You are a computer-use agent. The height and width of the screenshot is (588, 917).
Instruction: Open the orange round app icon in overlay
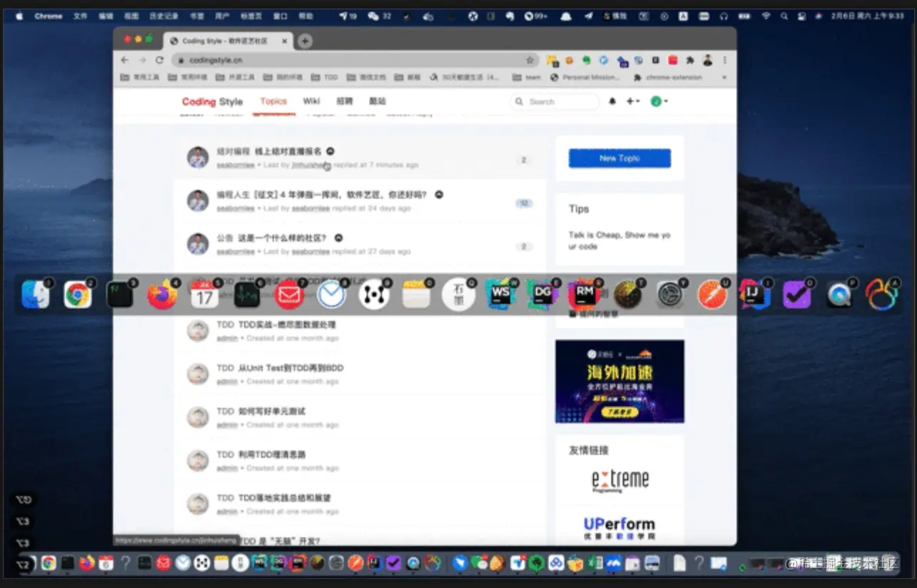click(713, 295)
